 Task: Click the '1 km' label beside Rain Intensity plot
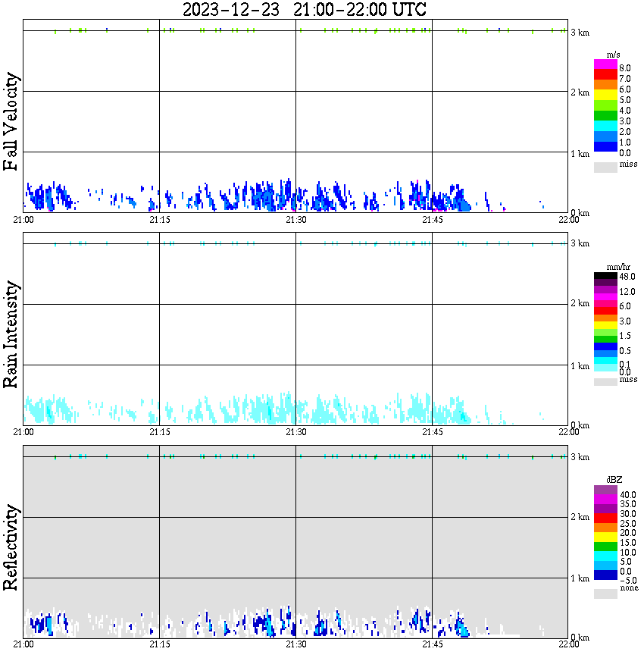580,366
